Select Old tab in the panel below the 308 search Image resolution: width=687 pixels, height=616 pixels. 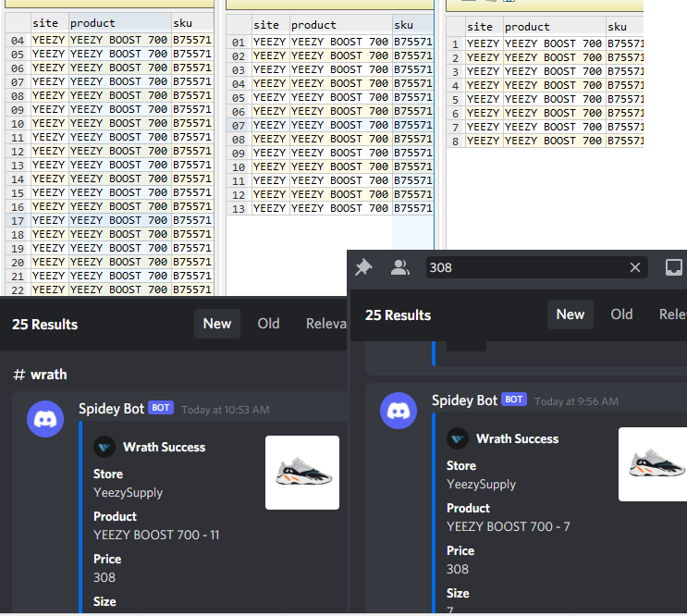621,314
